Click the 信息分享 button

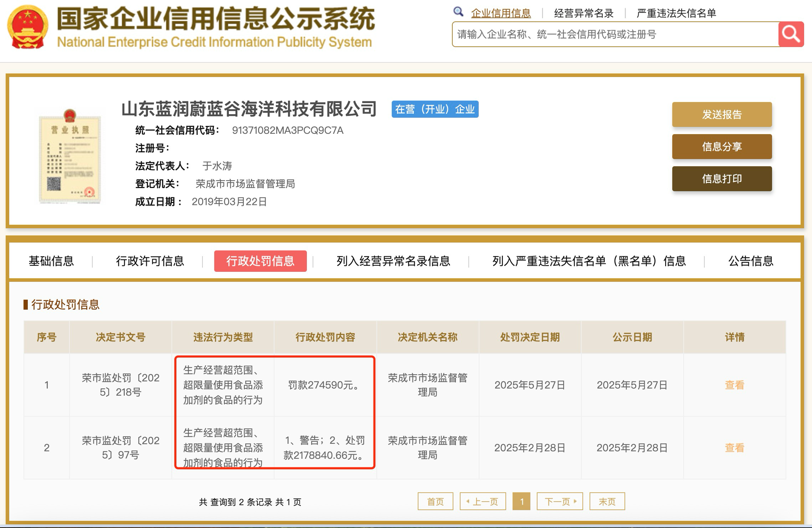pos(722,147)
